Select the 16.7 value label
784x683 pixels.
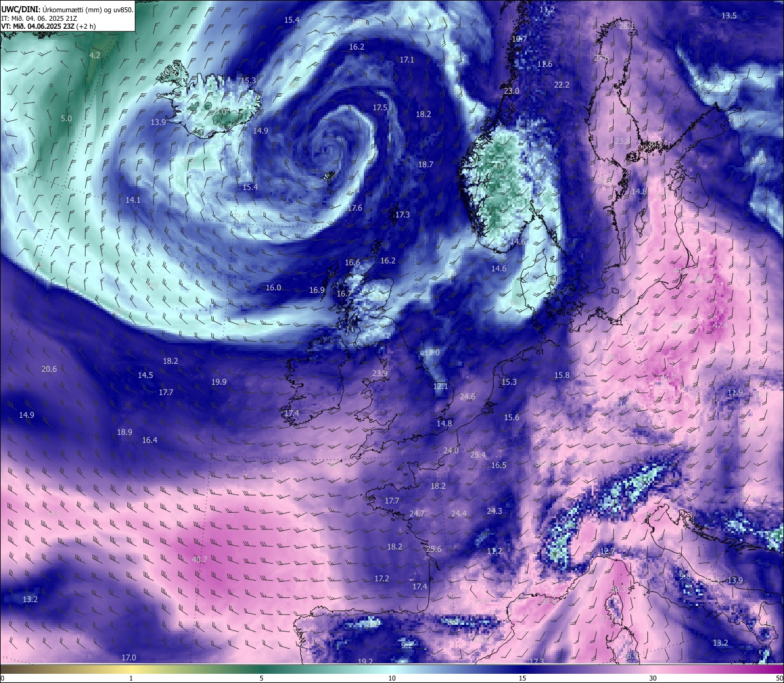[x=344, y=293]
